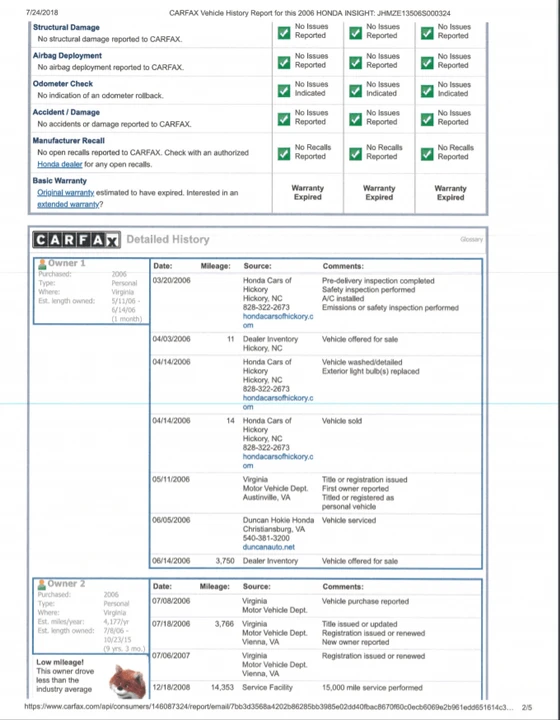Click the date 07/08/2006
This screenshot has width=560, height=720.
tap(171, 601)
